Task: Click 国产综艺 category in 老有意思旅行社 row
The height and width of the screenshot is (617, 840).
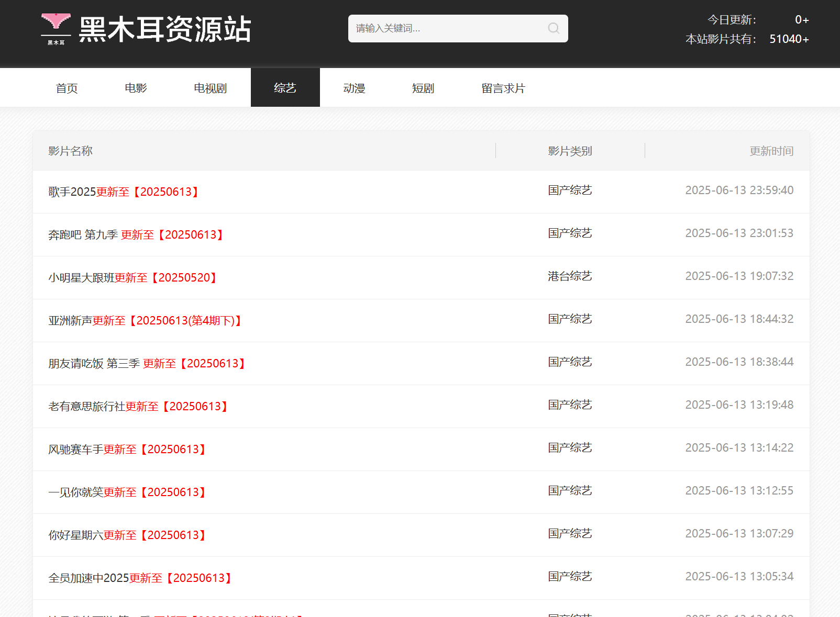Action: click(570, 405)
